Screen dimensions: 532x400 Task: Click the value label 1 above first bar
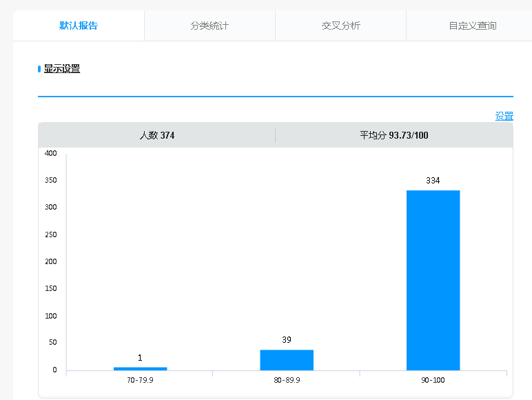point(140,358)
